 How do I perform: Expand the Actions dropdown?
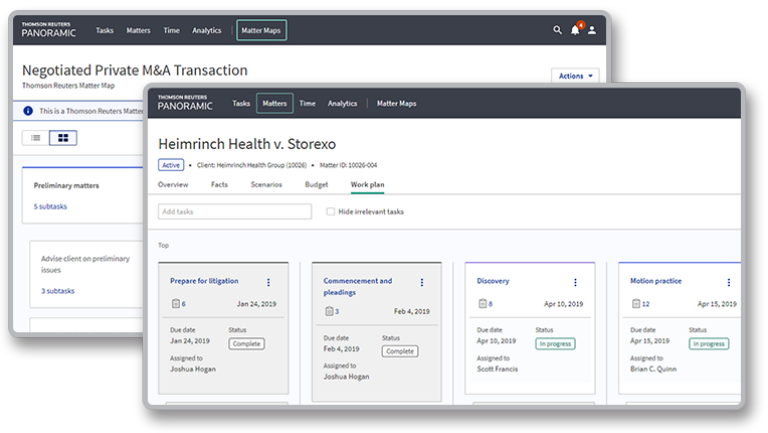(x=576, y=76)
